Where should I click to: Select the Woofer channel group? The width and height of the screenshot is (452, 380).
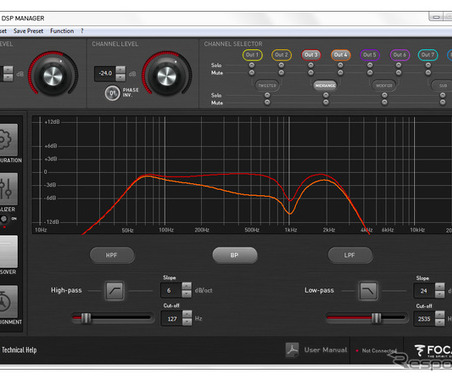pyautogui.click(x=384, y=85)
